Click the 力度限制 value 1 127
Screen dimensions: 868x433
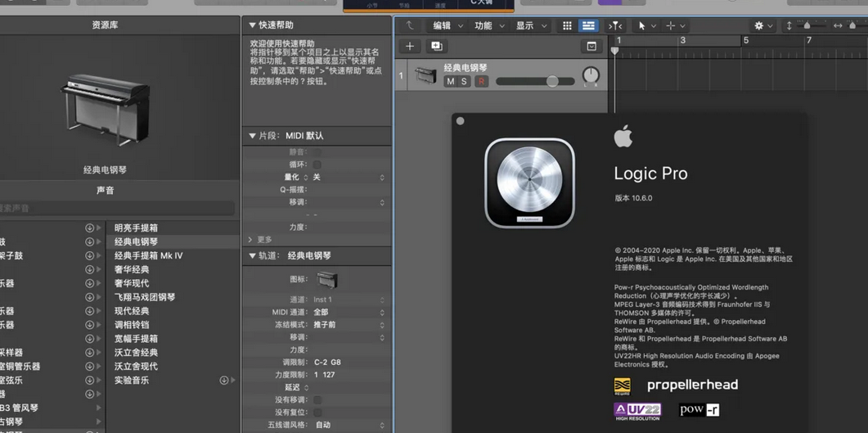pyautogui.click(x=325, y=375)
